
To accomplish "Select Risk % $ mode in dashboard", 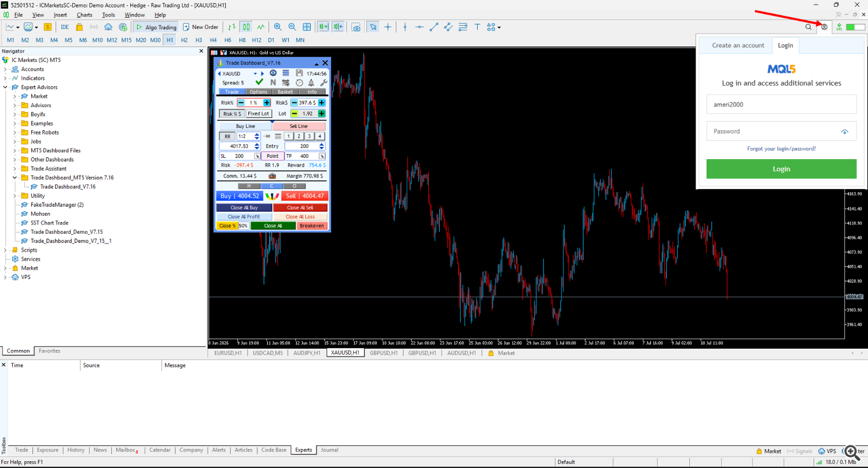I will (232, 114).
